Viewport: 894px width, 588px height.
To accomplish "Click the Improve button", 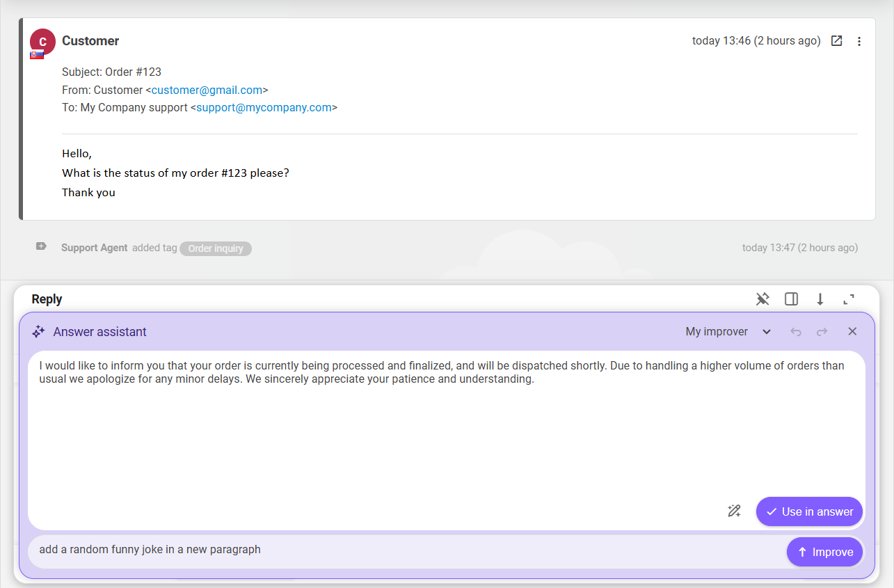I will coord(824,551).
